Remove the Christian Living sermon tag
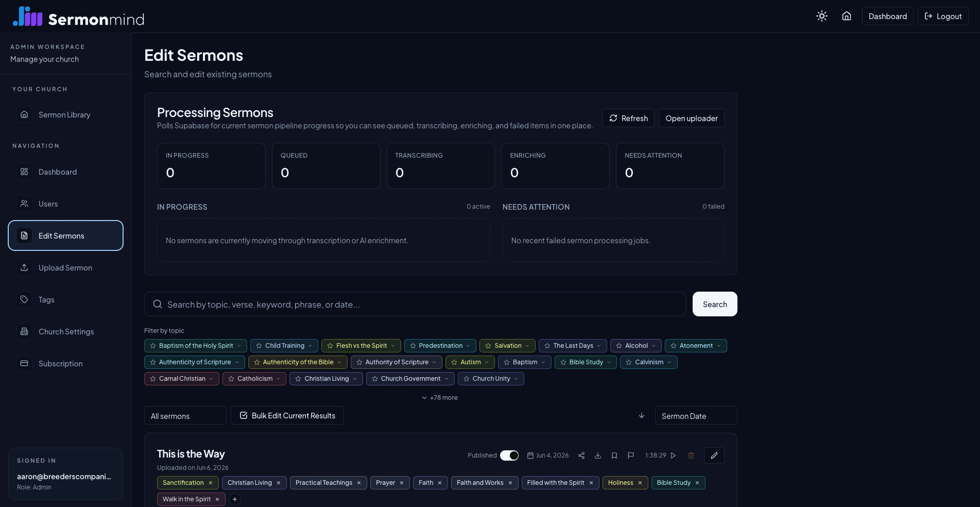The width and height of the screenshot is (980, 507). tap(279, 483)
